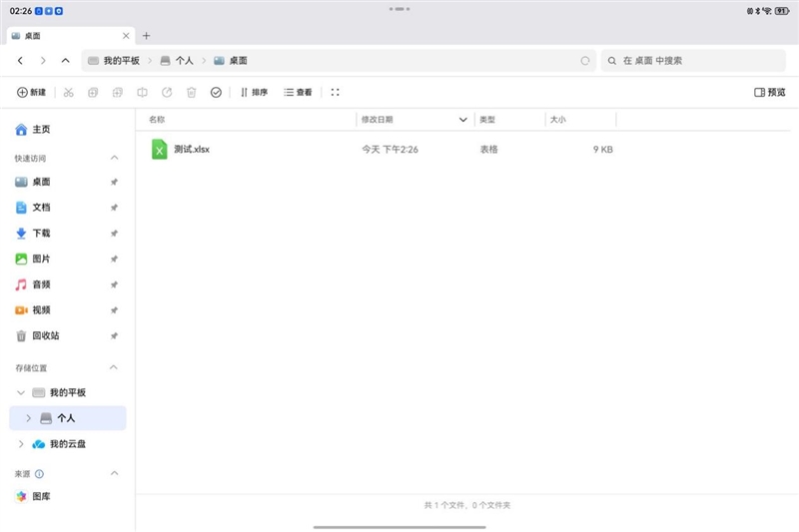
Task: Click the cut (scissors) toolbar icon
Action: point(68,92)
